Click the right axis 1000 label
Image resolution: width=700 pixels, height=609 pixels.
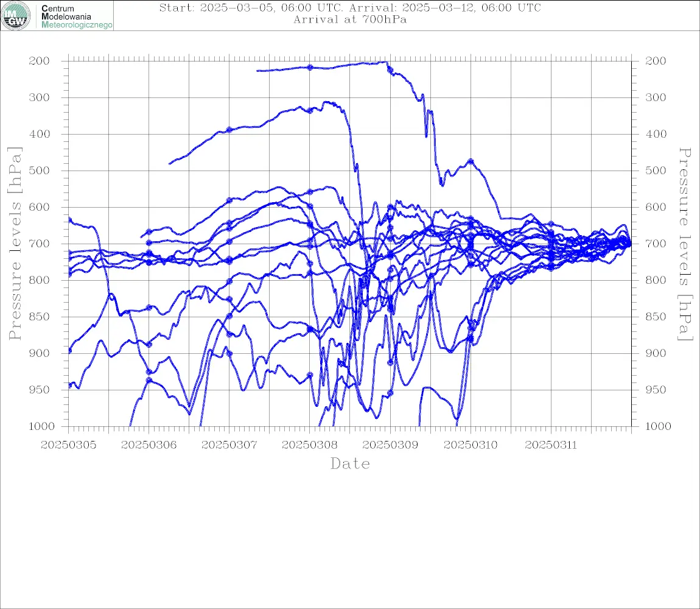coord(659,426)
